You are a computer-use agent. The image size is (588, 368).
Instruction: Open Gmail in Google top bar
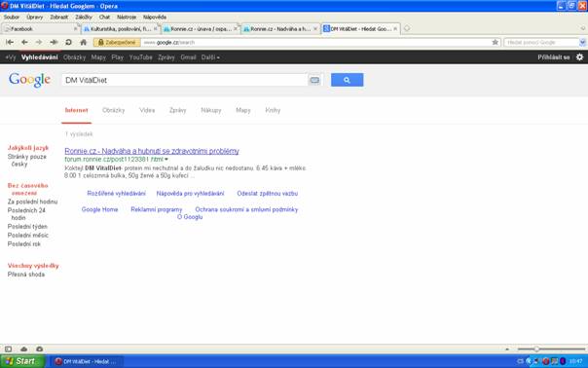click(x=188, y=57)
